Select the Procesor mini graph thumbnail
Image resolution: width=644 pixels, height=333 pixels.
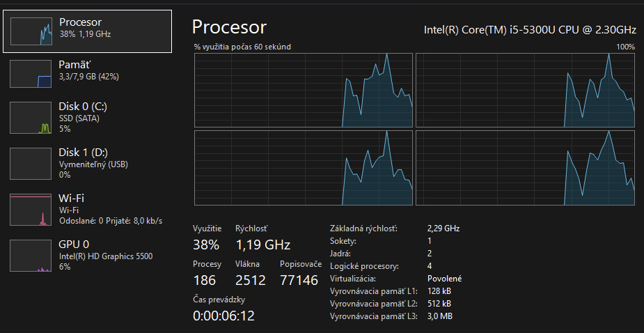[31, 31]
